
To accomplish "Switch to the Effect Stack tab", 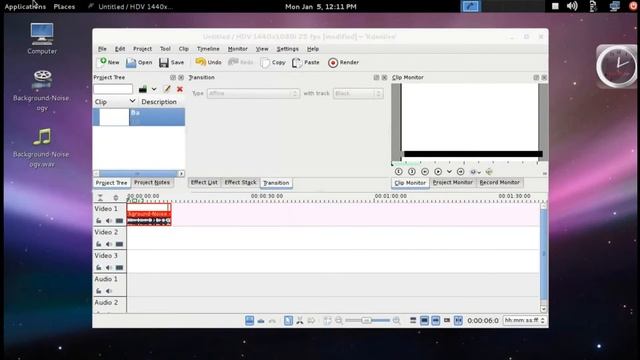I will (x=240, y=182).
